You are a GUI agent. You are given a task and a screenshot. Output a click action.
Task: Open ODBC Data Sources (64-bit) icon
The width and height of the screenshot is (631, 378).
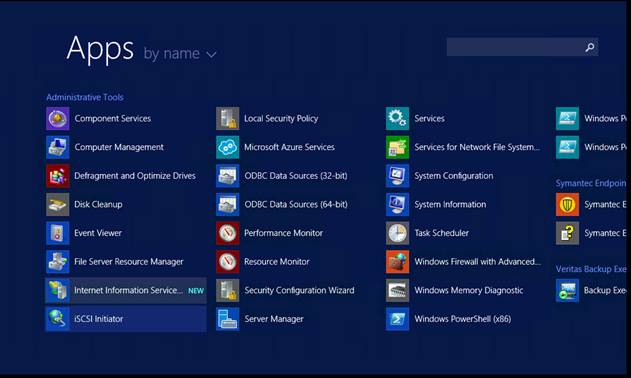click(227, 204)
